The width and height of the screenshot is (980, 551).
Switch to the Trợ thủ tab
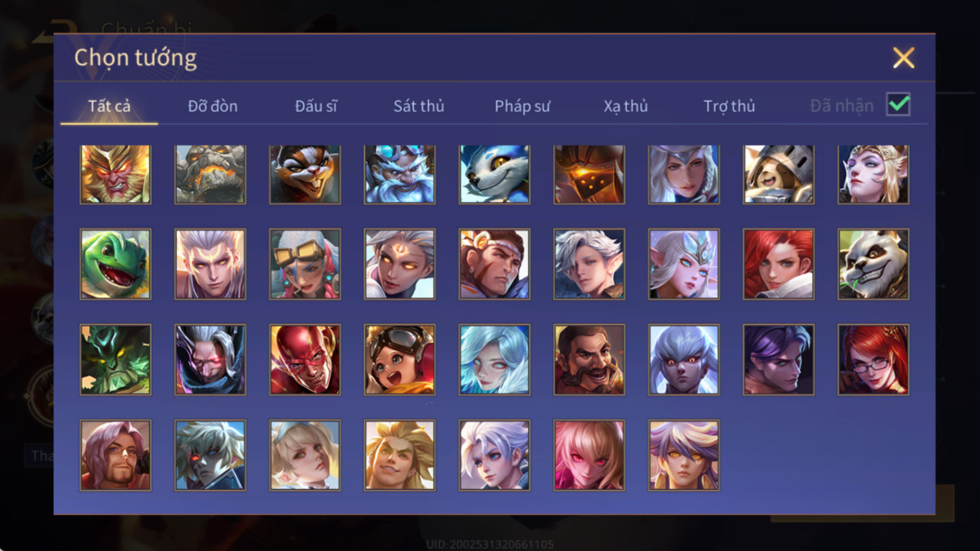pos(729,106)
